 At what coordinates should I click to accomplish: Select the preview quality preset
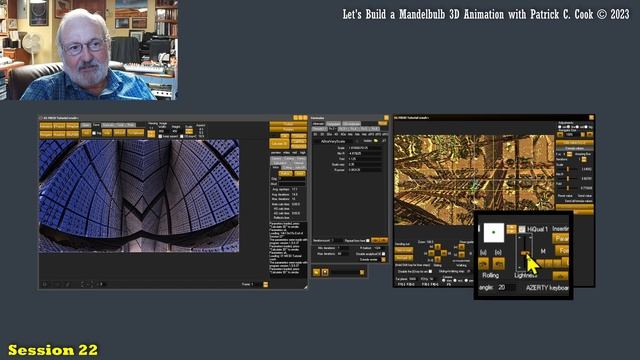pos(276,153)
